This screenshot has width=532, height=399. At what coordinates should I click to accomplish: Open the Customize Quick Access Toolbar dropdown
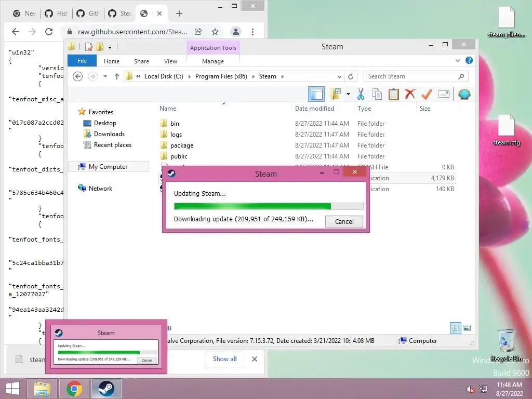pyautogui.click(x=110, y=47)
